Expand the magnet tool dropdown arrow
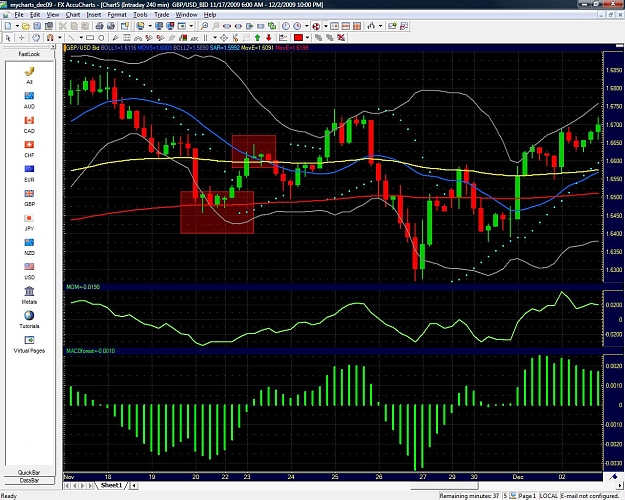Screen dimensions: 625x500 point(60,37)
